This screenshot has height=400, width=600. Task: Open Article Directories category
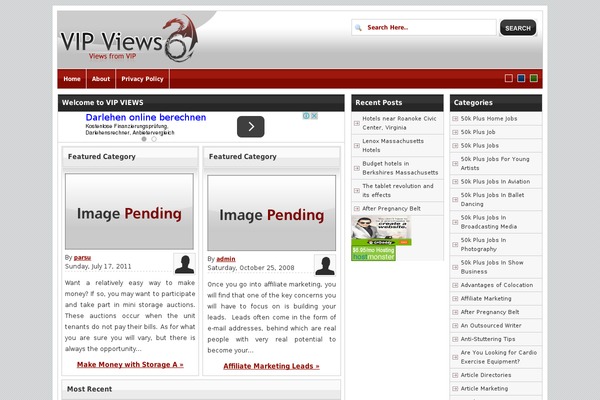(x=486, y=375)
